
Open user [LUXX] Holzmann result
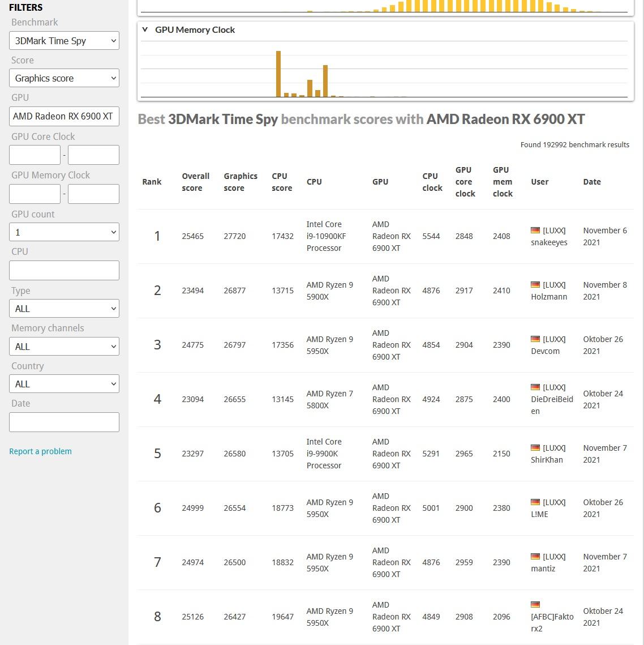pyautogui.click(x=549, y=291)
